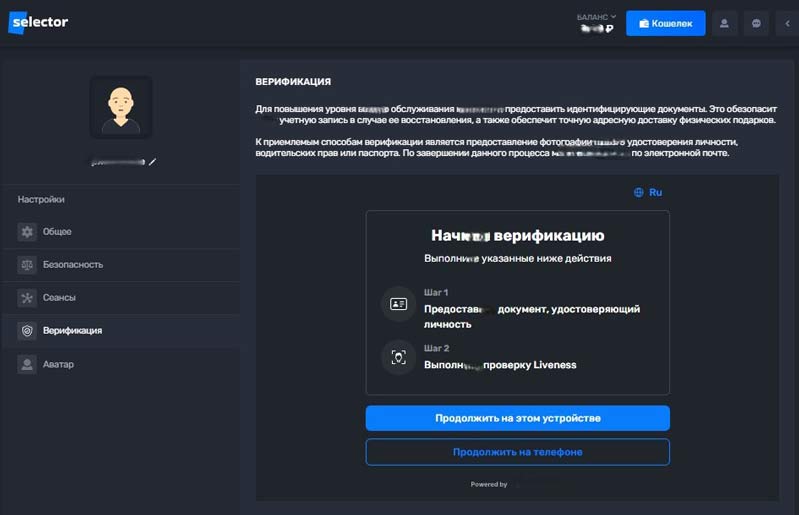This screenshot has height=515, width=799.
Task: Click the Шаг 1 label
Action: tap(436, 292)
